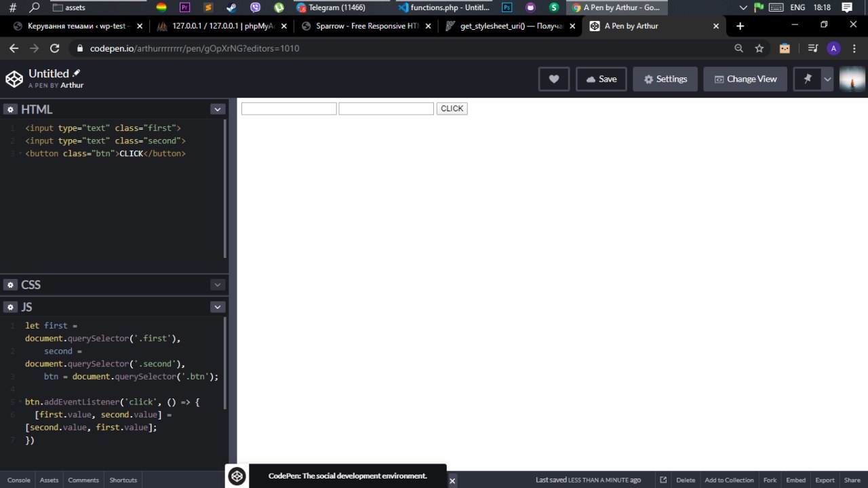868x488 pixels.
Task: Open Viber from taskbar
Action: pyautogui.click(x=255, y=7)
